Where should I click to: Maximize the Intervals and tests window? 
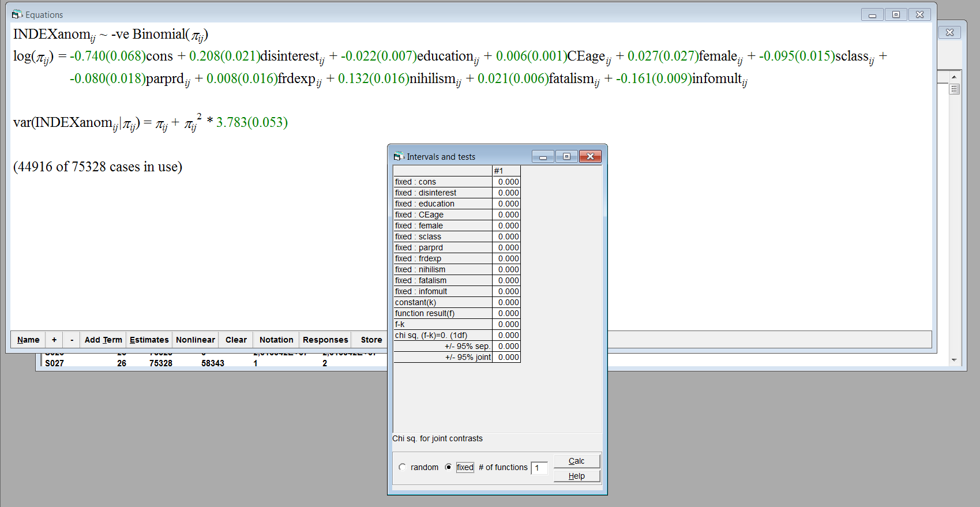[x=566, y=156]
